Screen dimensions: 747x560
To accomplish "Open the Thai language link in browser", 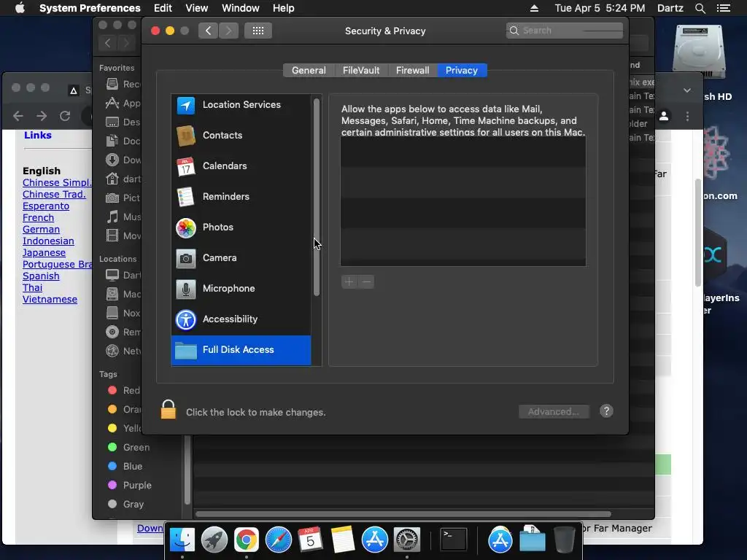I will click(32, 287).
